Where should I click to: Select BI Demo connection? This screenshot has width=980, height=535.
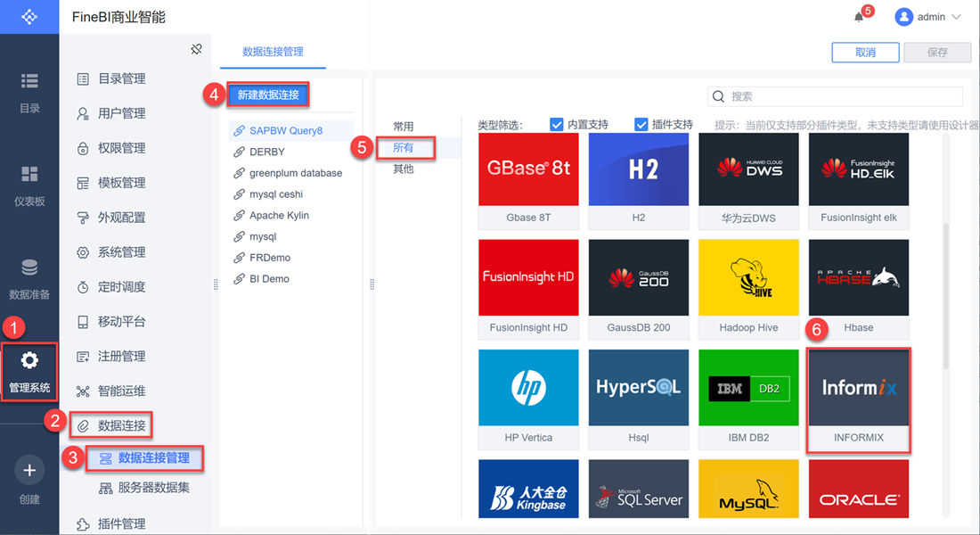click(x=290, y=279)
